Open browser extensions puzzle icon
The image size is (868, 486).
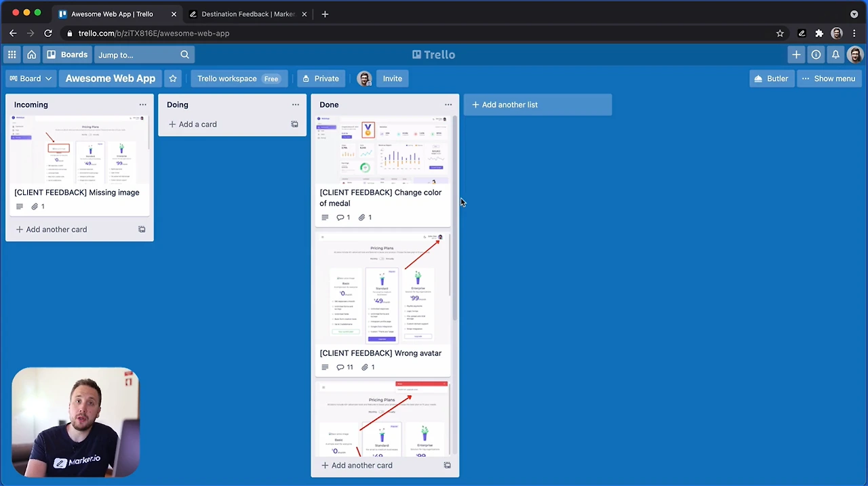(819, 33)
